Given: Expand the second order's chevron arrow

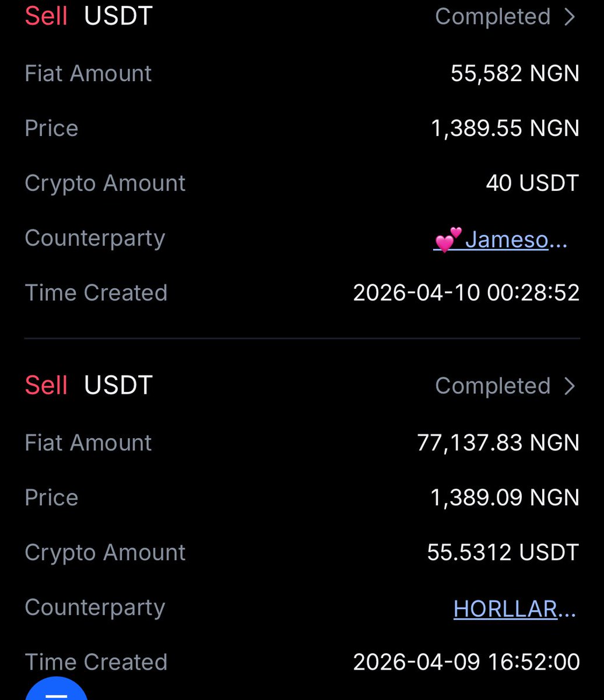Looking at the screenshot, I should point(570,386).
